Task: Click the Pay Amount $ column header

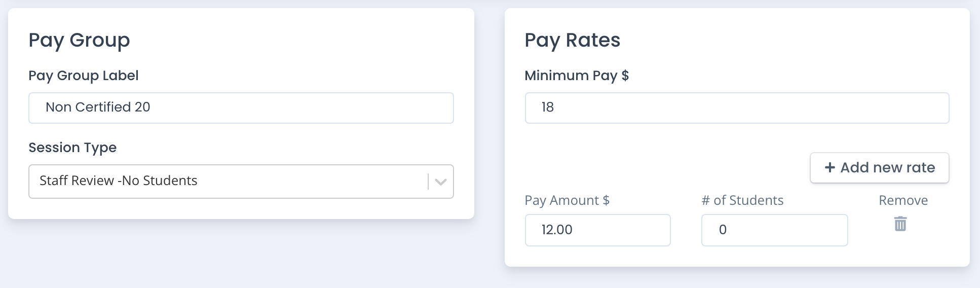Action: click(567, 200)
